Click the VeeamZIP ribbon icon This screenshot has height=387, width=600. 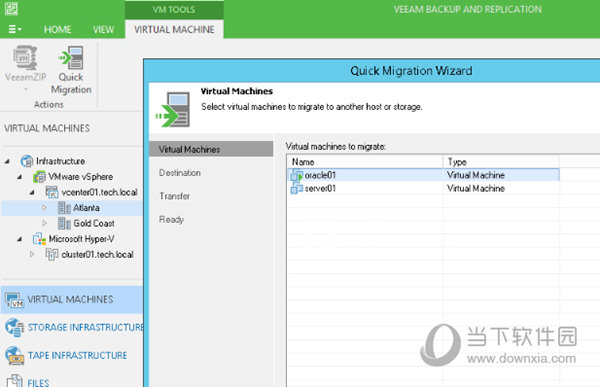point(25,57)
